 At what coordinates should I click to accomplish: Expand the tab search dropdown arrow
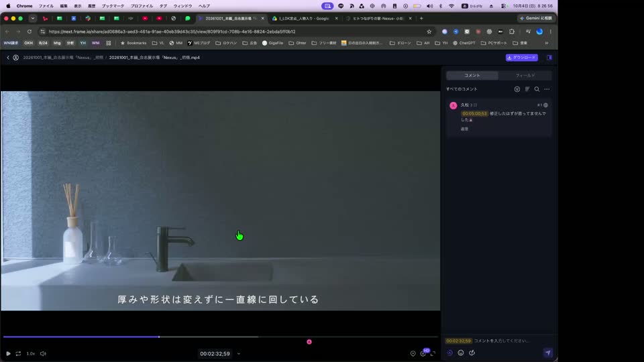(32, 19)
